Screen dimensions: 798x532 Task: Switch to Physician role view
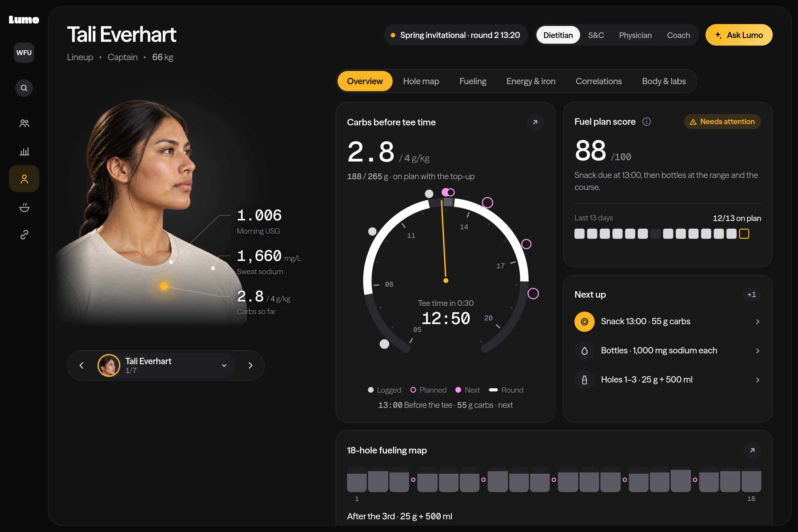(x=635, y=35)
